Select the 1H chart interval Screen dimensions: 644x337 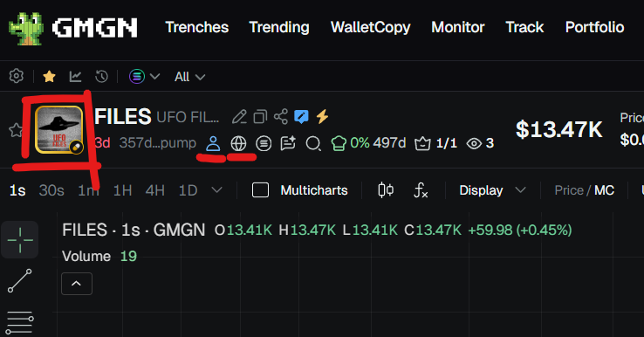122,190
